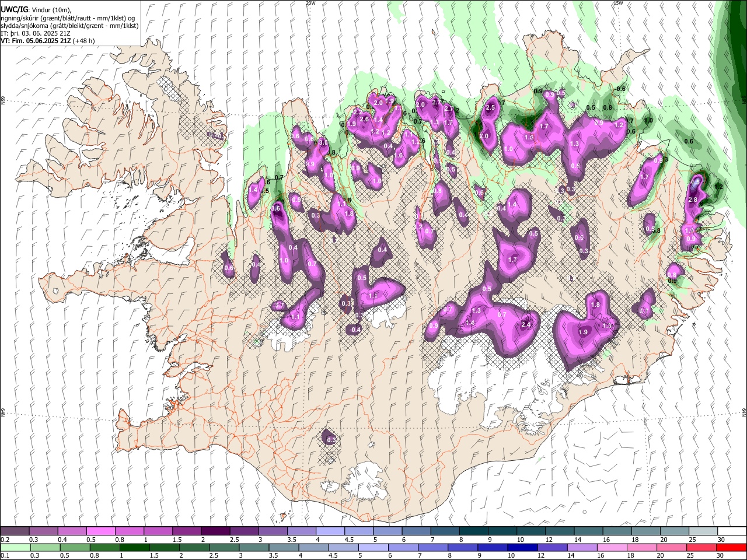Click the "slydda/snjókoma" legend description line
This screenshot has width=747, height=560.
tap(69, 26)
